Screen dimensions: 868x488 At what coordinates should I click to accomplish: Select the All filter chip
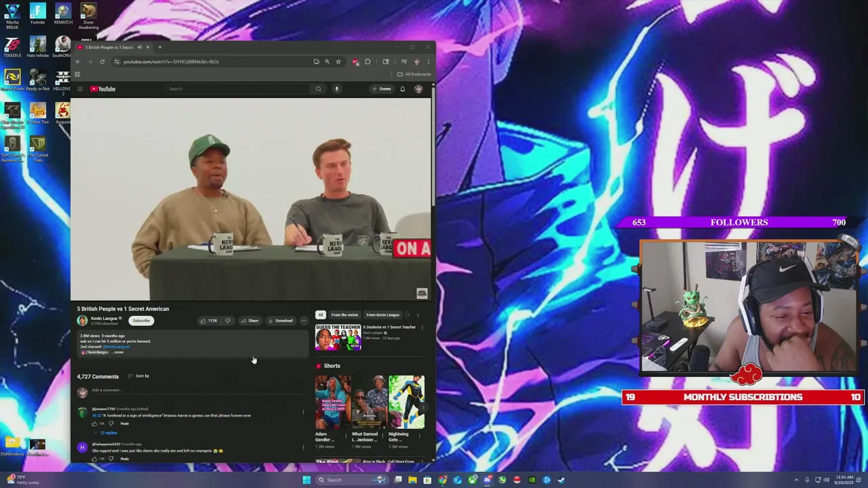tap(320, 314)
